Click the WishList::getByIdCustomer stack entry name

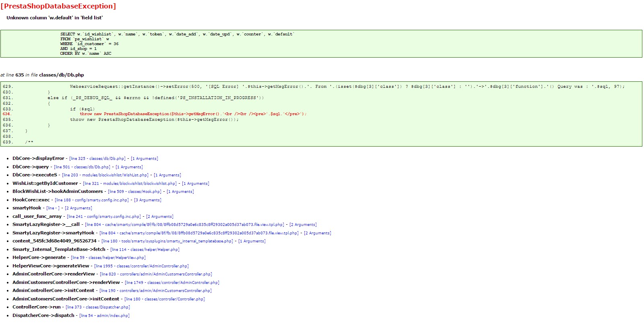pos(45,184)
